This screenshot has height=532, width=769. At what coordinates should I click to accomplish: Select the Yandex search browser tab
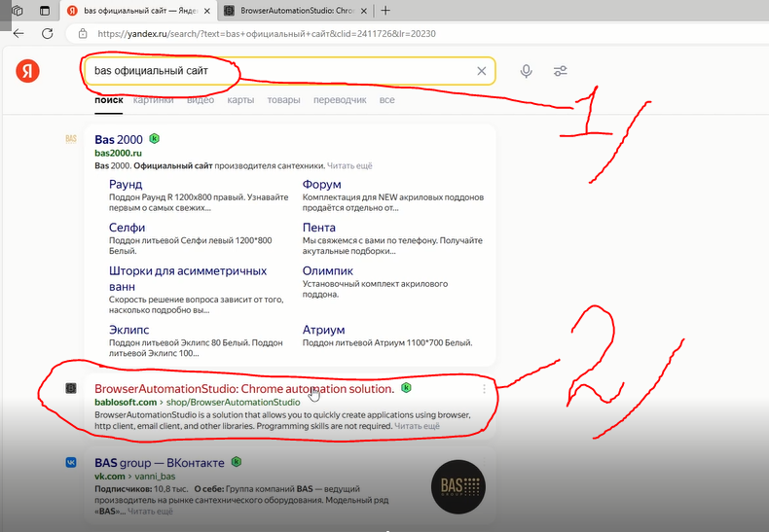point(139,11)
